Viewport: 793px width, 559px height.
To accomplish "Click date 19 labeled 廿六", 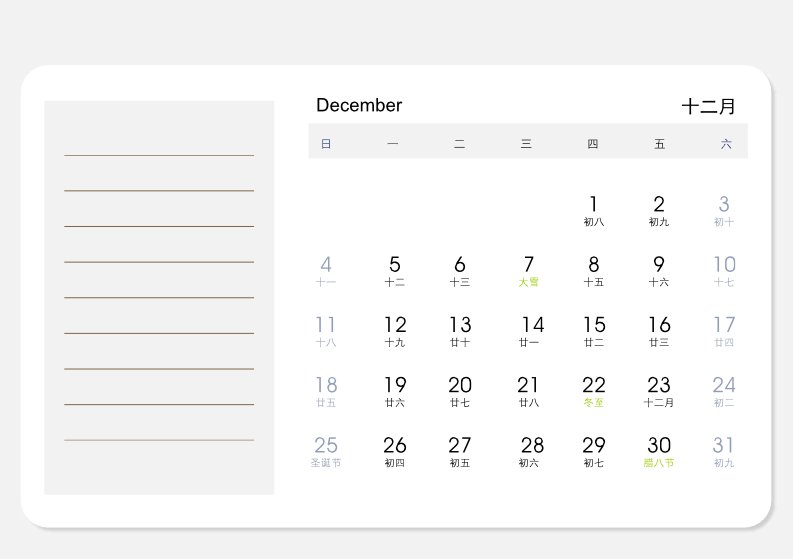I will pos(394,392).
